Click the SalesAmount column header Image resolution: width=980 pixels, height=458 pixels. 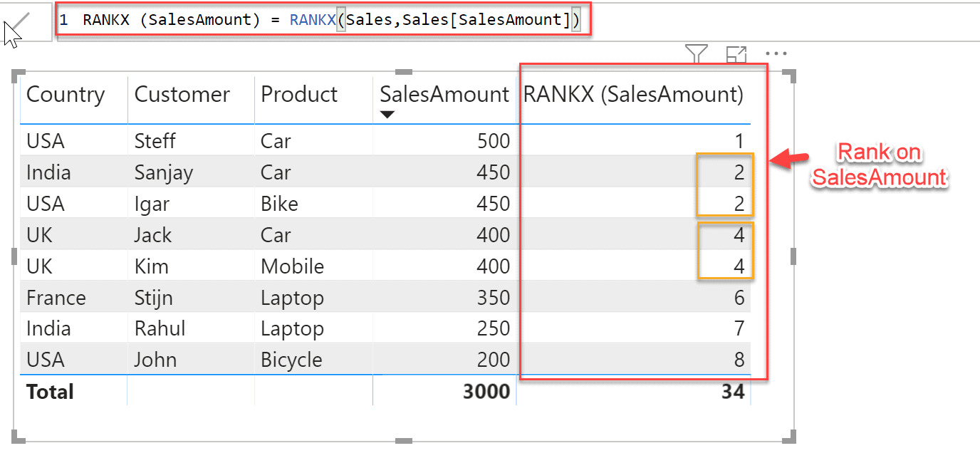pos(444,95)
